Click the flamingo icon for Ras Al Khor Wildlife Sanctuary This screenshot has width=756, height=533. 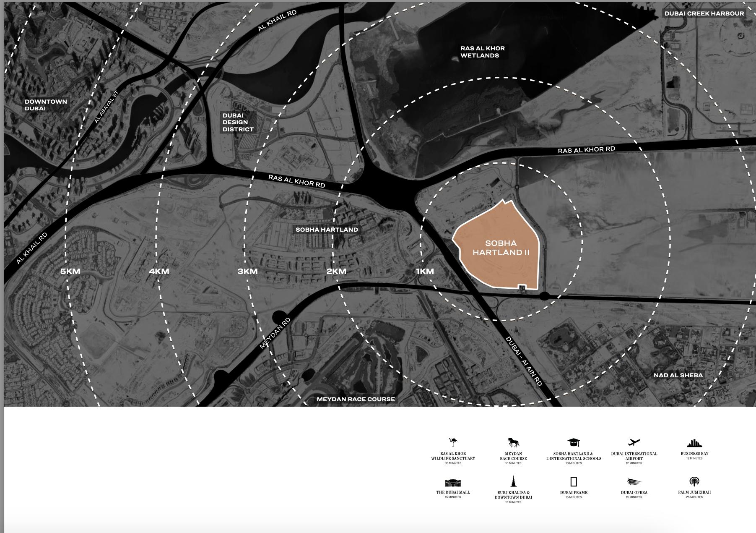coord(453,442)
